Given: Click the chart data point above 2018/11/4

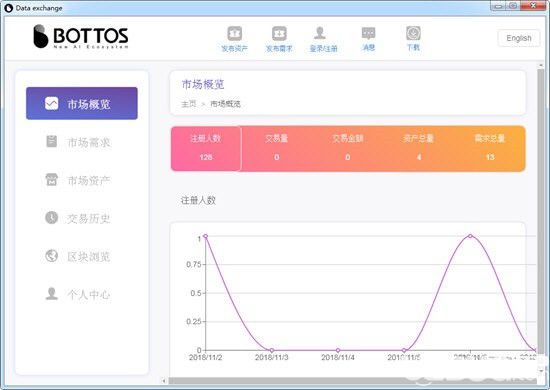Looking at the screenshot, I should (338, 350).
